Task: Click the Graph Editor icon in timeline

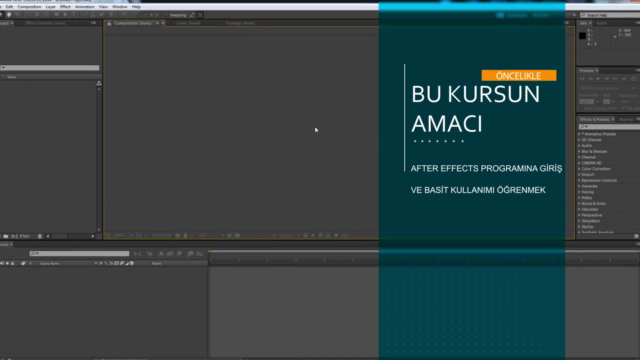Action: tap(200, 254)
